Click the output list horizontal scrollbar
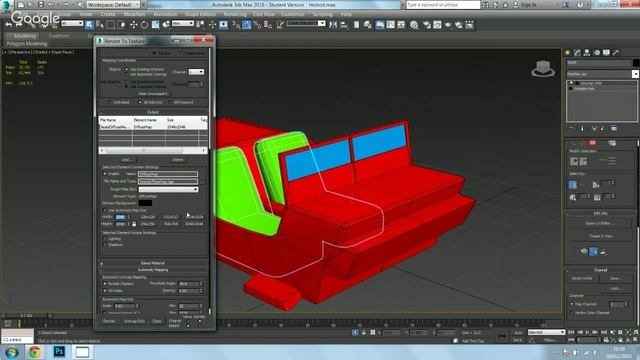 (x=153, y=151)
